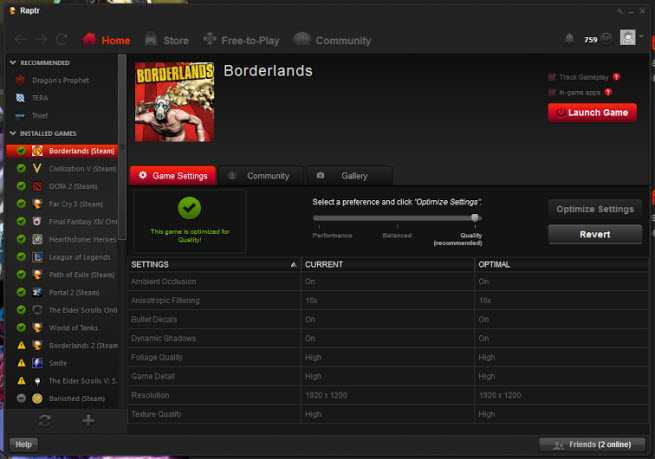Open the dropdown arrow beside avatar
The height and width of the screenshot is (459, 655).
[641, 36]
